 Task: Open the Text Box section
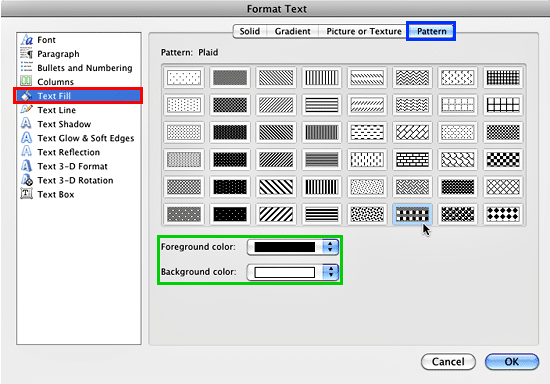[79, 194]
